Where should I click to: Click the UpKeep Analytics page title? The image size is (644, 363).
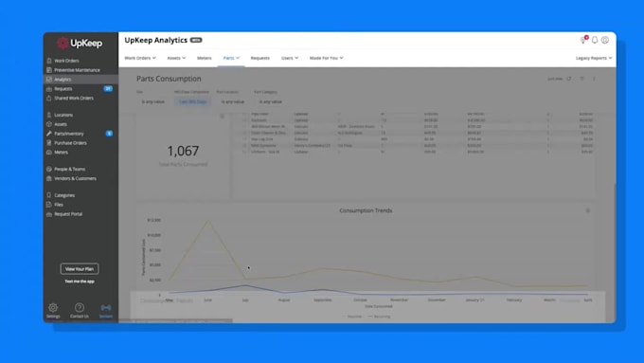coord(155,40)
